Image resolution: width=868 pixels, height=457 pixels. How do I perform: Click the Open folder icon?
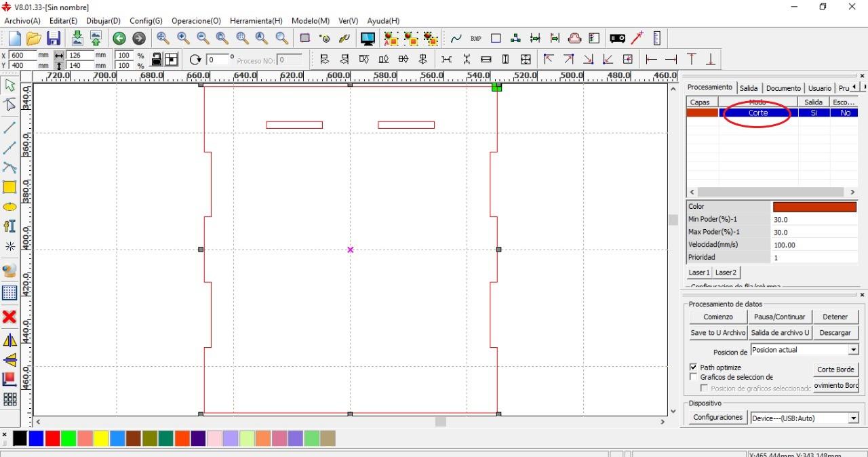[x=33, y=39]
